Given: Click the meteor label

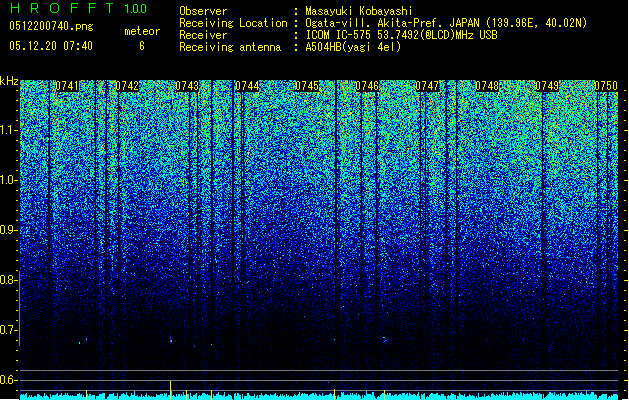Looking at the screenshot, I should [x=142, y=31].
